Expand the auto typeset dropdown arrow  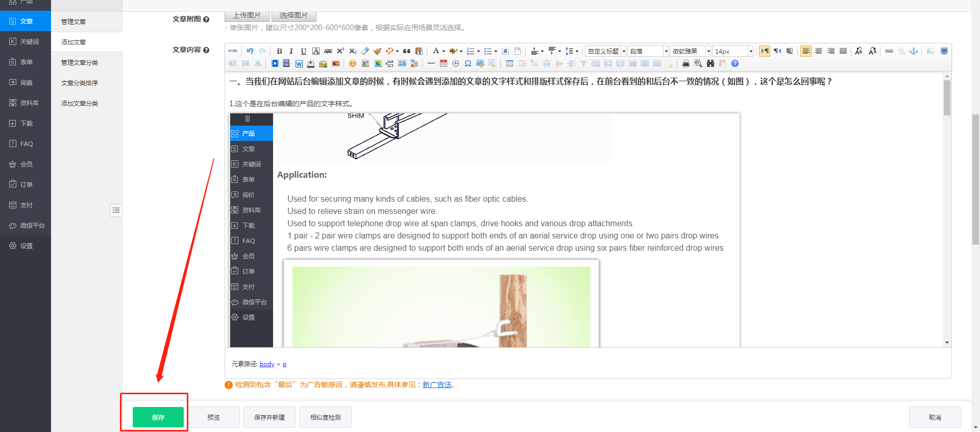pos(397,51)
